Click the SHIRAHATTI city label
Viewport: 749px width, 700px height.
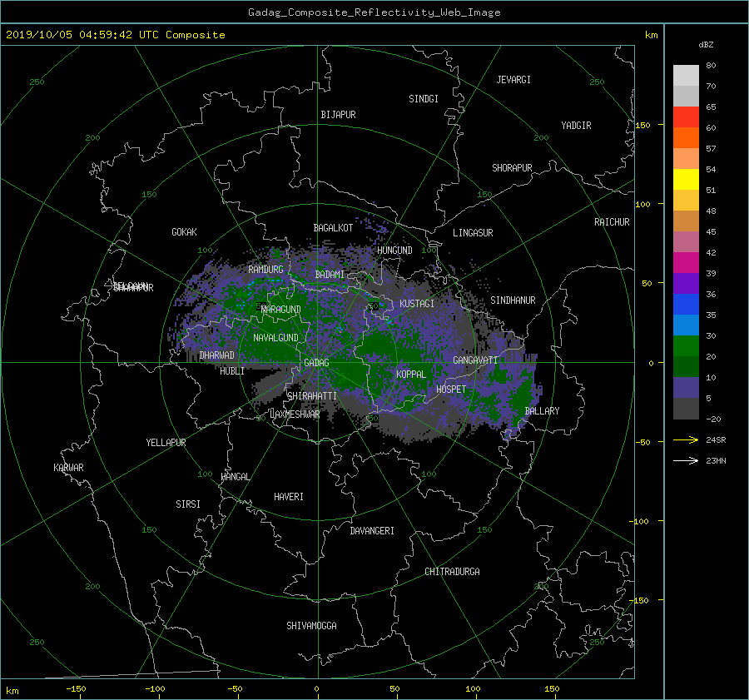[x=312, y=396]
